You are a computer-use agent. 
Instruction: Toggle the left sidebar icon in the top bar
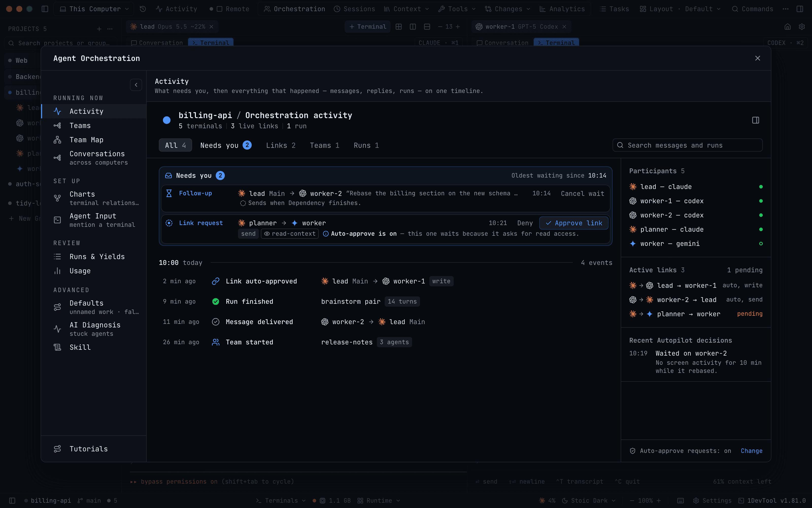[45, 9]
